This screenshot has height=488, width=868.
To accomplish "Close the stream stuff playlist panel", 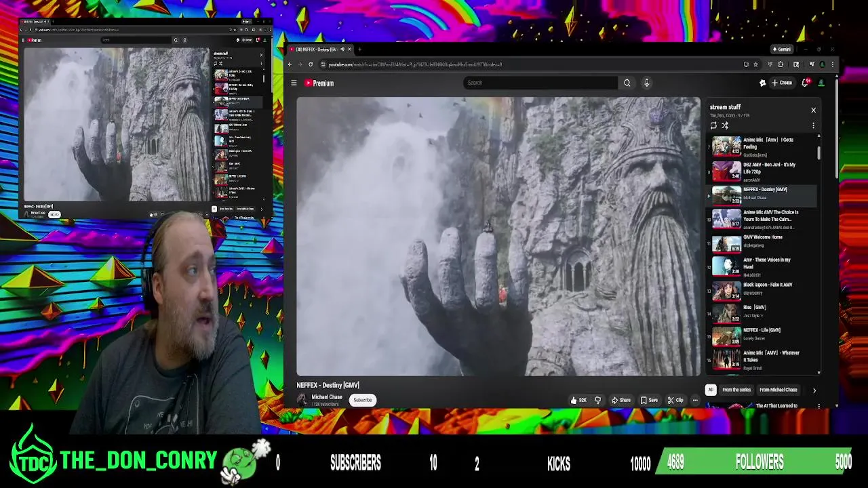I will tap(813, 110).
